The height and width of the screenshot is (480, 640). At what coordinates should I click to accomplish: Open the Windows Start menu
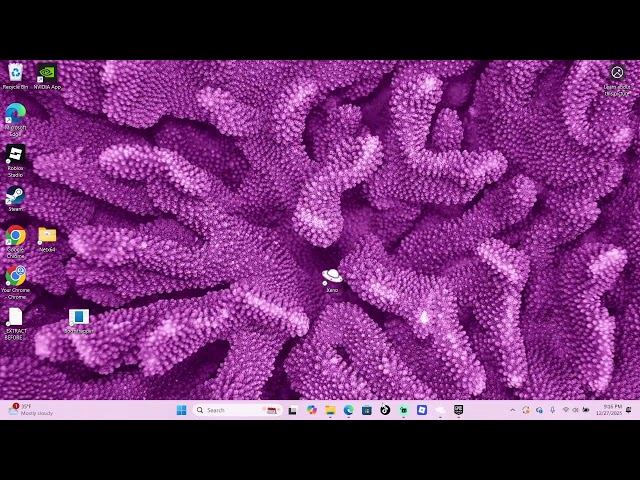tap(181, 410)
